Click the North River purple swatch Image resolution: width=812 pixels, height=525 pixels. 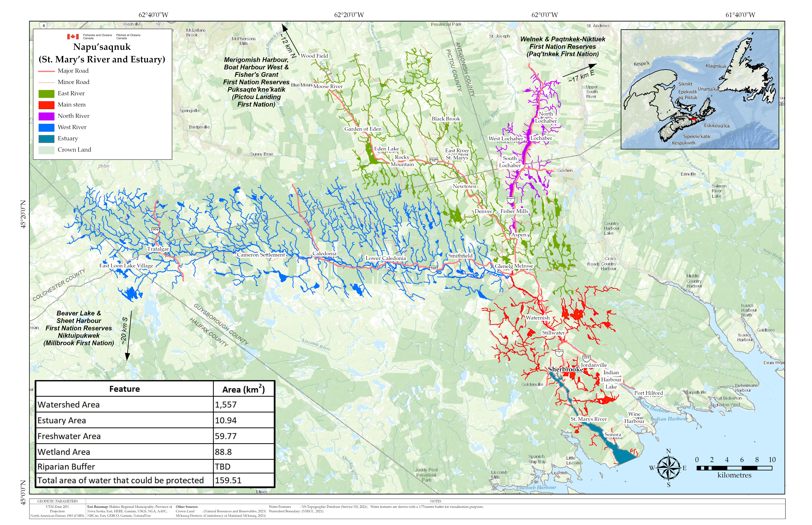(x=46, y=116)
